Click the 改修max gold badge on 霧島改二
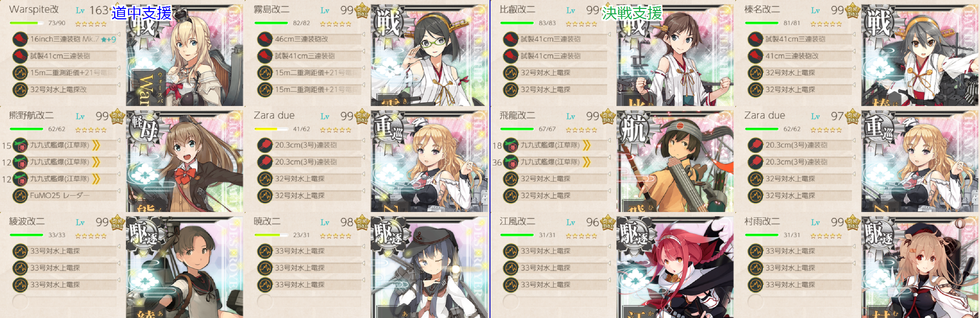 pos(362,11)
